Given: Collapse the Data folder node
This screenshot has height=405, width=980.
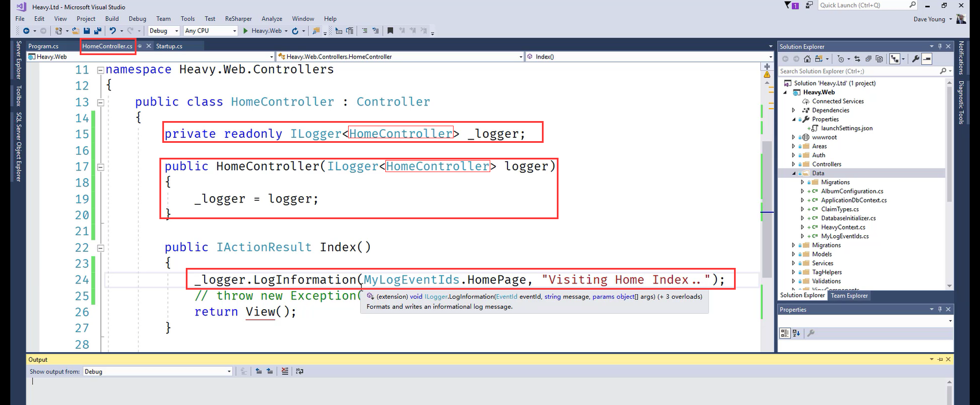Looking at the screenshot, I should coord(794,173).
